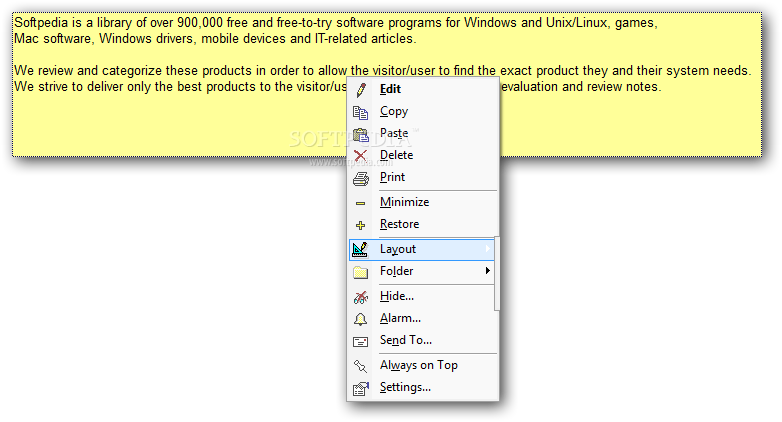Click the yellow minus Minimize icon

(361, 203)
